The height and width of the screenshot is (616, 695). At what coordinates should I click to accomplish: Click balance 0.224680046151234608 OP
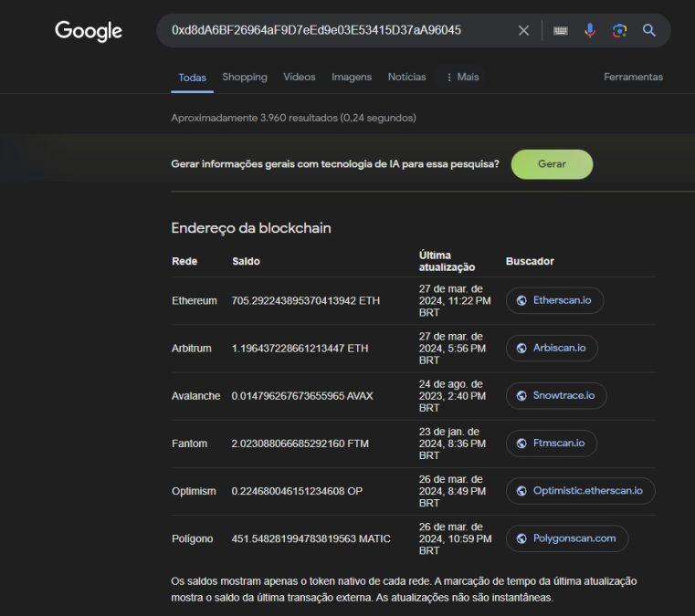[297, 491]
